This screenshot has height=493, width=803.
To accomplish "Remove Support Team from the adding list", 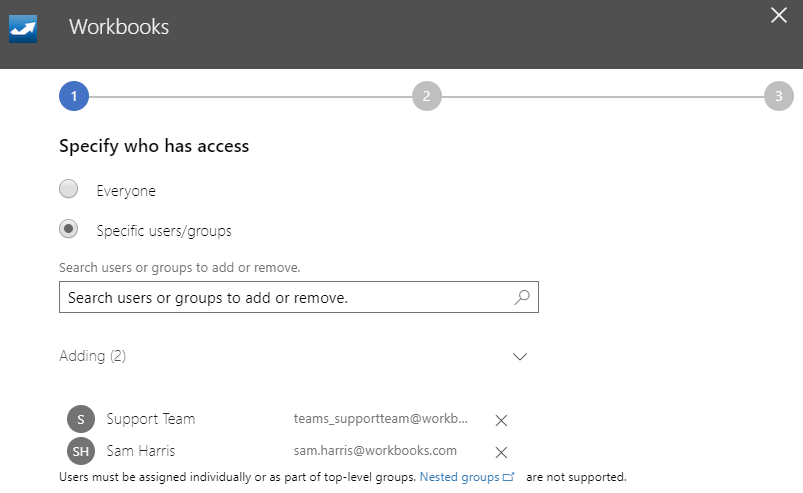I will point(501,420).
